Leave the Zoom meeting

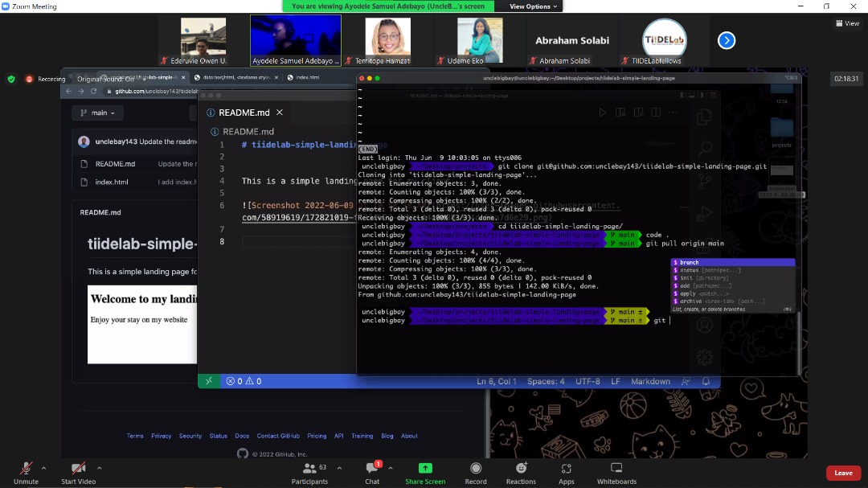point(843,473)
